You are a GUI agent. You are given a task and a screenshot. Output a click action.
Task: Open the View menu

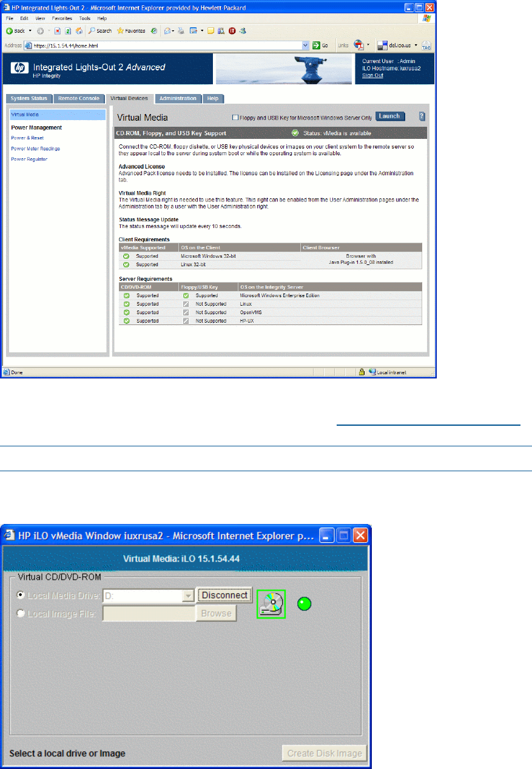point(40,19)
